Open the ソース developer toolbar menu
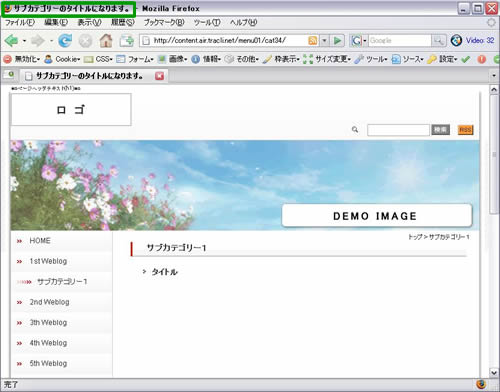Viewport: 500px width, 392px height. click(407, 59)
